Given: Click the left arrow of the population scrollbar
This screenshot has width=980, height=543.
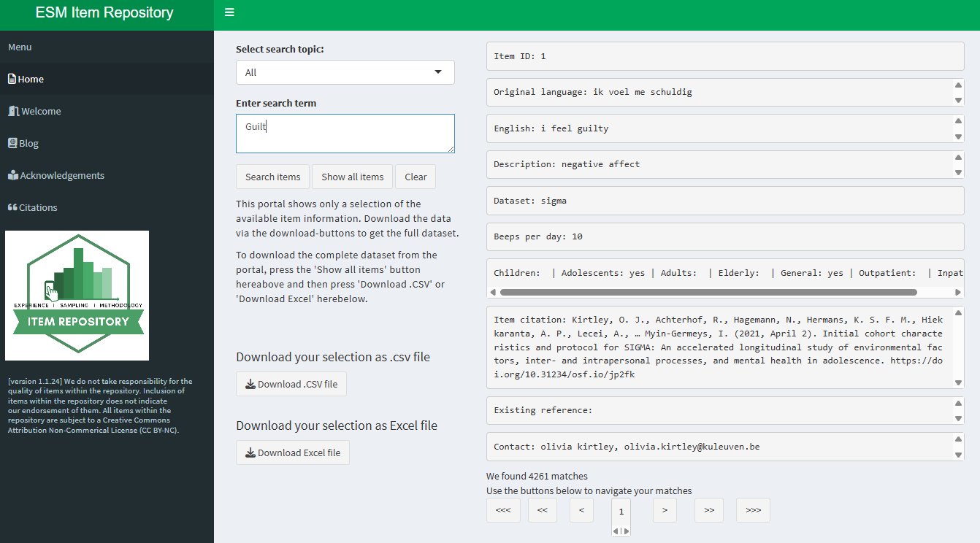Looking at the screenshot, I should click(x=492, y=292).
